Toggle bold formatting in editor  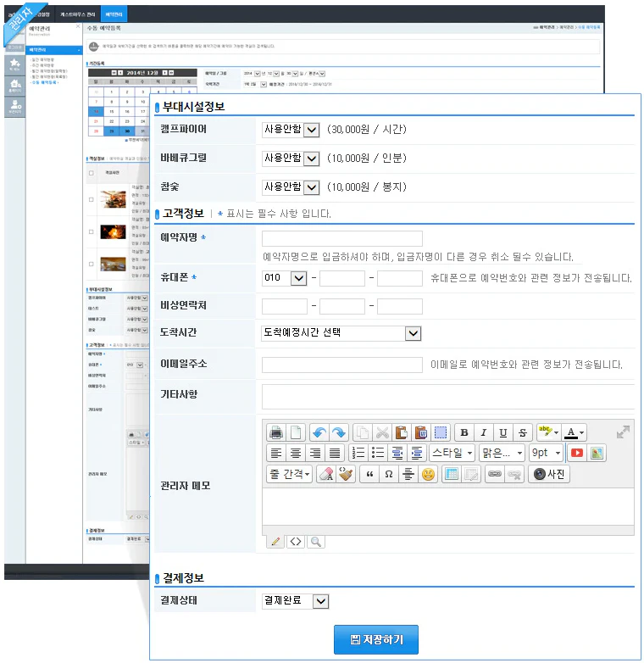464,432
